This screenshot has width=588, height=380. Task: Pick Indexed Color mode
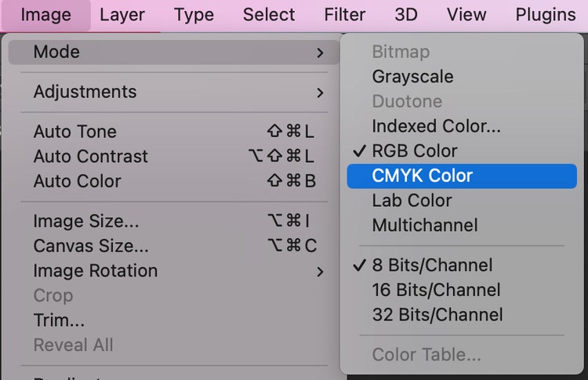tap(436, 126)
